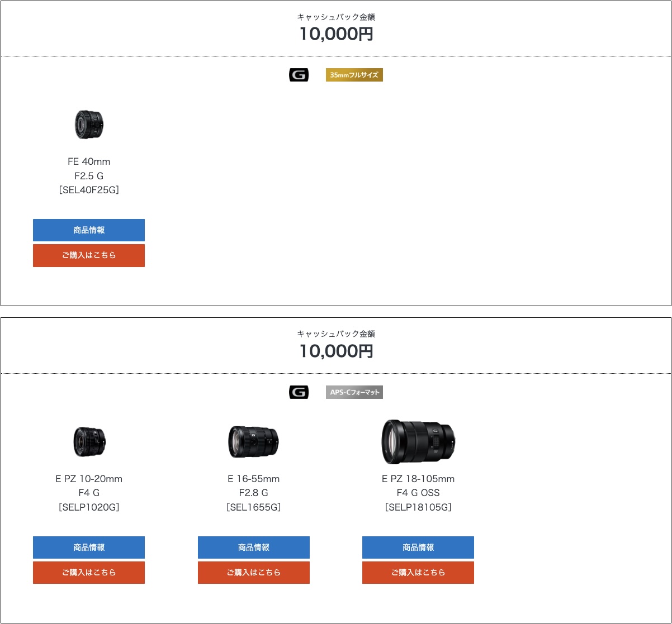Click purchase button for SEL40F25G lens
This screenshot has height=624, width=672.
pos(89,255)
